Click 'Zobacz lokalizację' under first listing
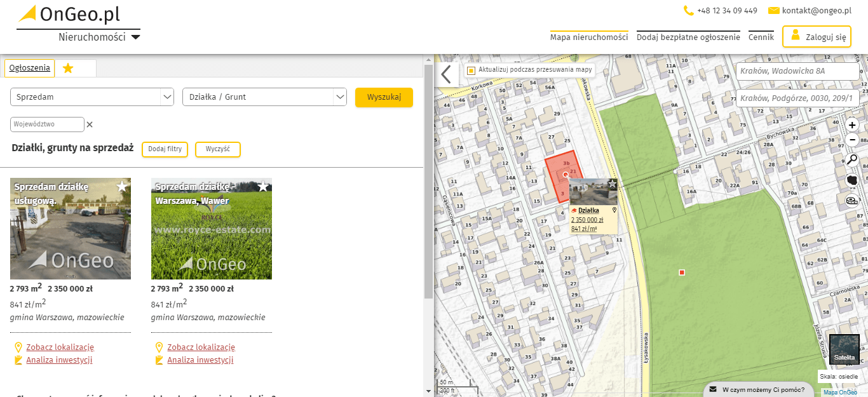 pos(60,347)
